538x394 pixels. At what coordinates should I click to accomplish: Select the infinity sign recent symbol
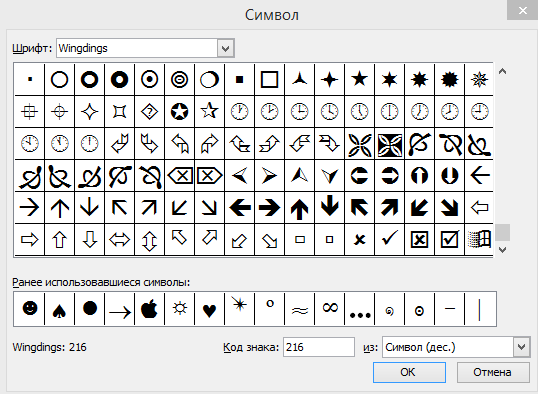pos(330,308)
